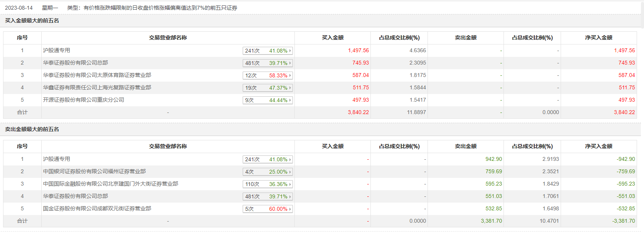The image size is (644, 232).
Task: Open 沪股通专用 in the buy table
Action: tap(57, 50)
